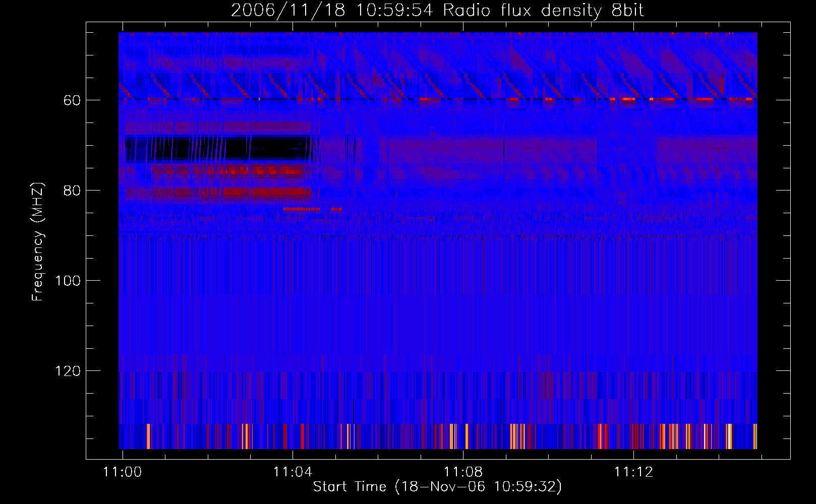Select the 11:04 time tick label
Screen dimensions: 816x504
(293, 472)
